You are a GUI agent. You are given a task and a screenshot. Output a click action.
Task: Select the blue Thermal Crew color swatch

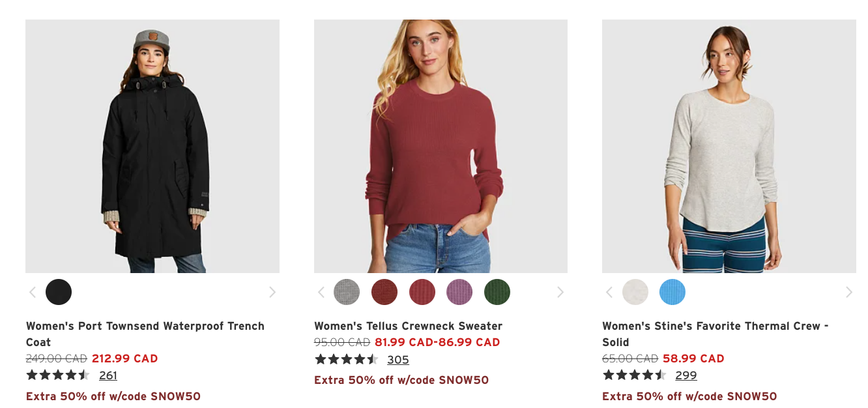coord(673,292)
